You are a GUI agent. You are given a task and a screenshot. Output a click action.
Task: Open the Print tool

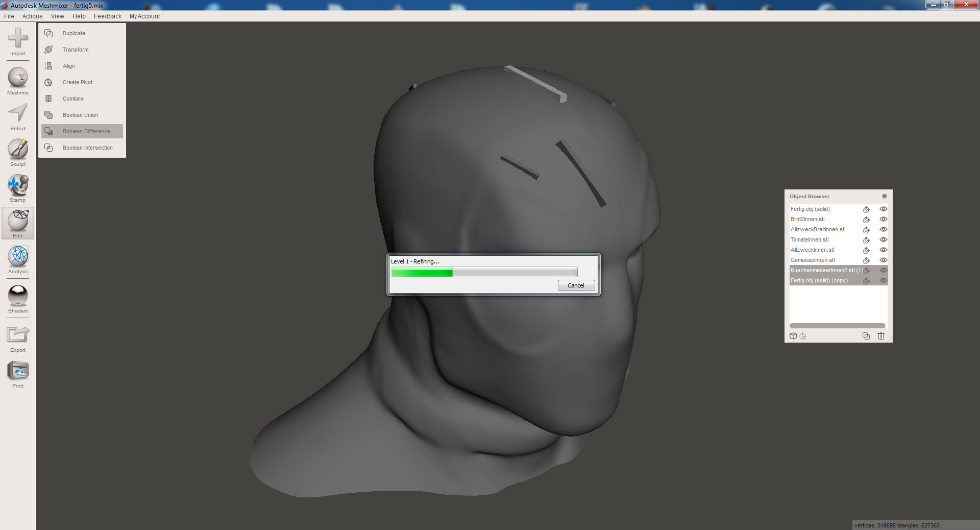point(18,374)
